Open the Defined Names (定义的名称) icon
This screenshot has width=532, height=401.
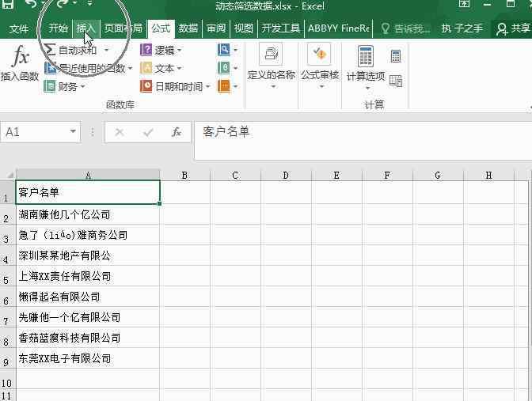click(x=271, y=54)
